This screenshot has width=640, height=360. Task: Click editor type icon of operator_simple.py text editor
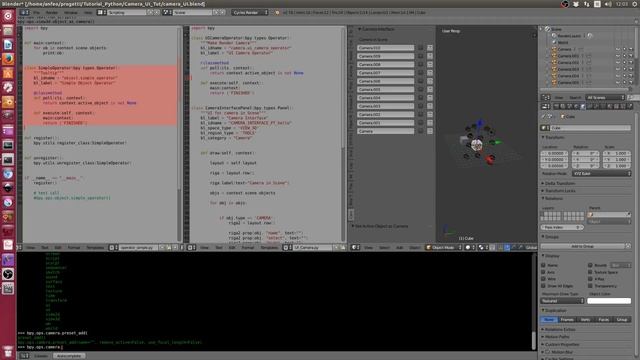tap(20, 247)
